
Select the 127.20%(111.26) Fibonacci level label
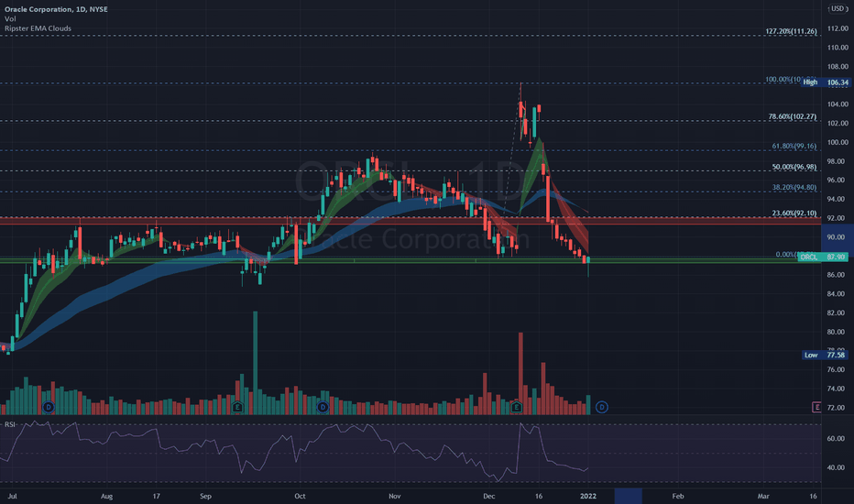point(791,31)
